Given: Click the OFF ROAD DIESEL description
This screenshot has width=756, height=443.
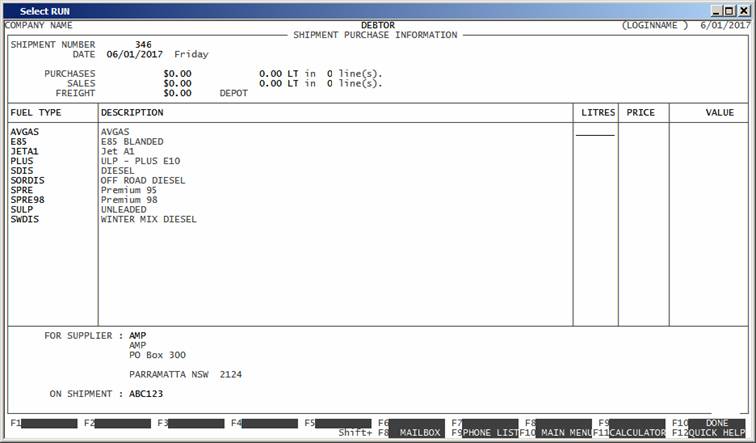Looking at the screenshot, I should click(x=143, y=180).
